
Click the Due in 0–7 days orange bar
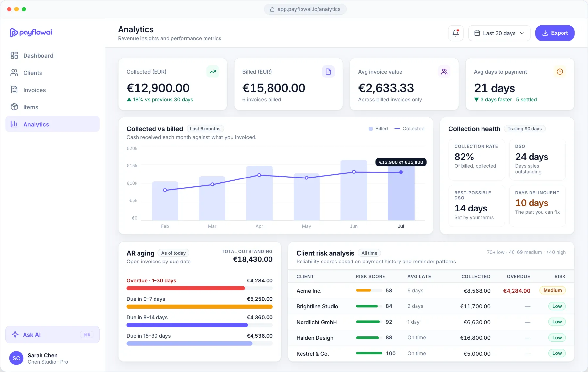tap(200, 307)
